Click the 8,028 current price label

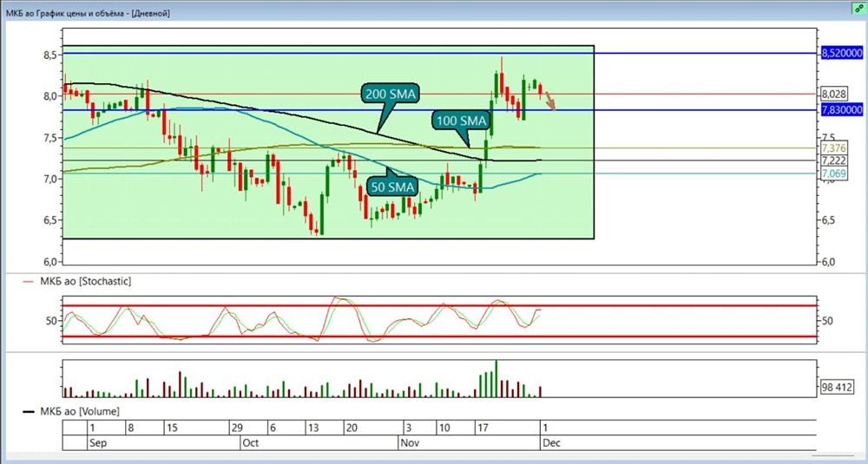(834, 94)
